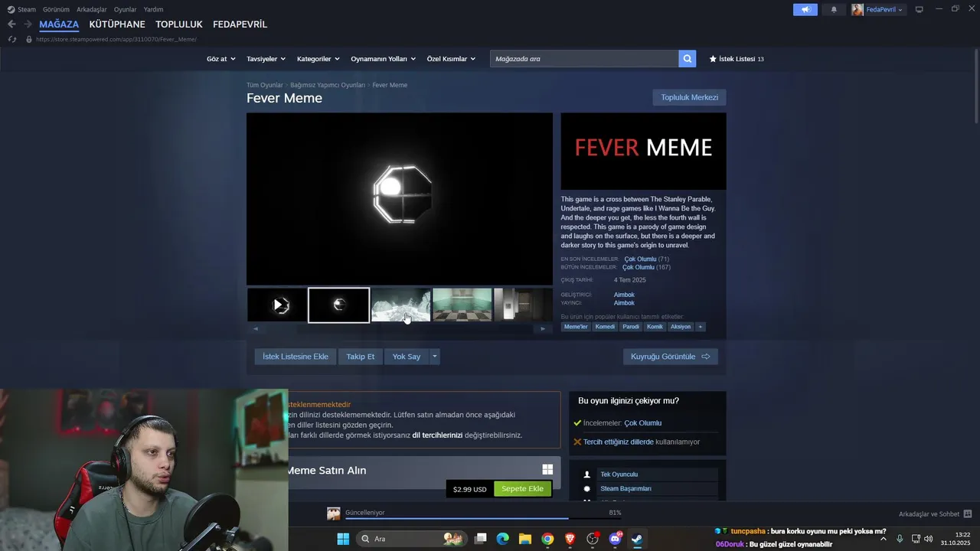Expand Oynamanın Yolları dropdown
Viewport: 980px width, 551px height.
coord(383,59)
